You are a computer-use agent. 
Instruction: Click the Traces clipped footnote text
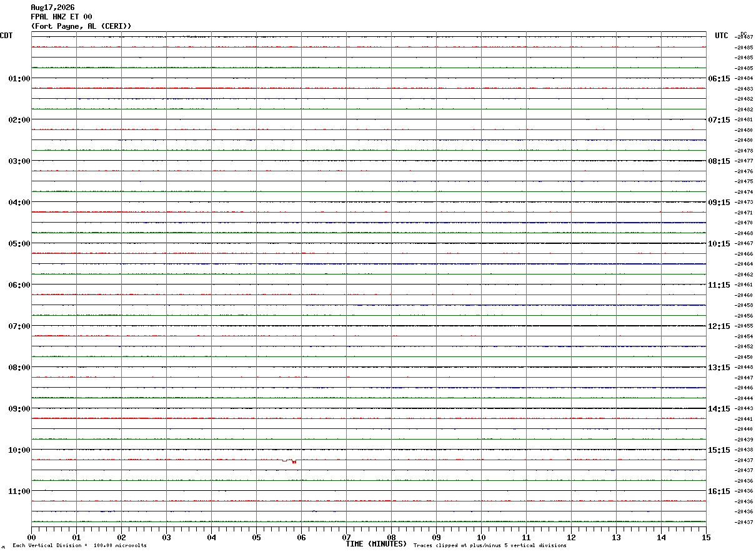pyautogui.click(x=490, y=545)
